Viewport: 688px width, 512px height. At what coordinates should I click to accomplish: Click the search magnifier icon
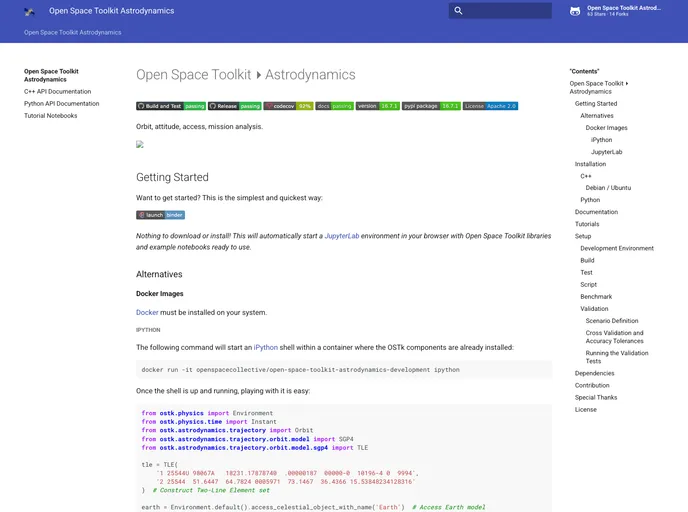[x=458, y=11]
